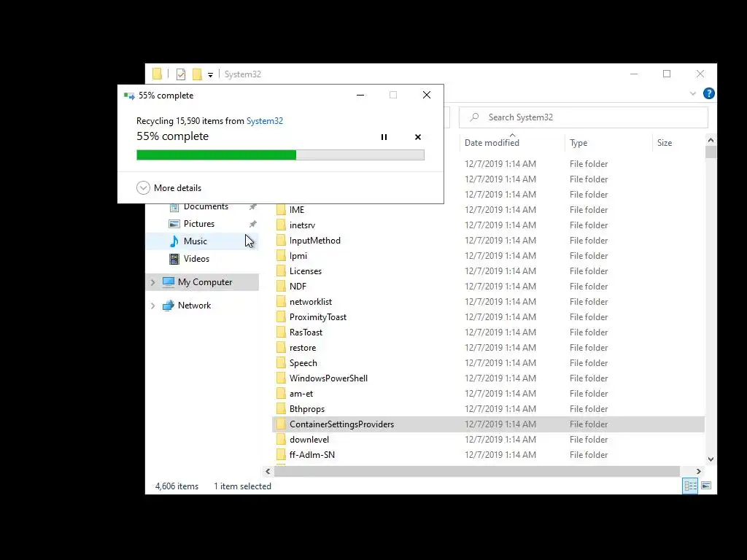The image size is (747, 560).
Task: Open the Customize Quick Access Toolbar dropdown
Action: tap(210, 75)
